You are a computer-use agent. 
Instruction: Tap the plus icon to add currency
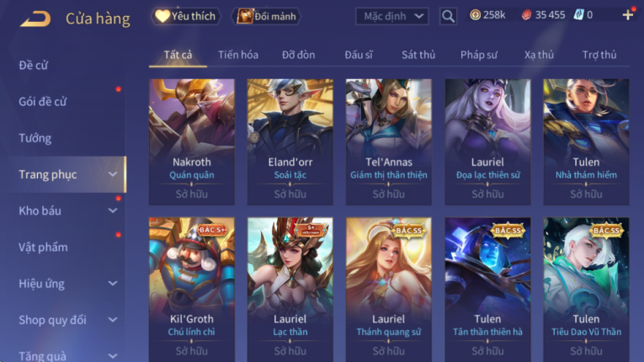pyautogui.click(x=627, y=15)
